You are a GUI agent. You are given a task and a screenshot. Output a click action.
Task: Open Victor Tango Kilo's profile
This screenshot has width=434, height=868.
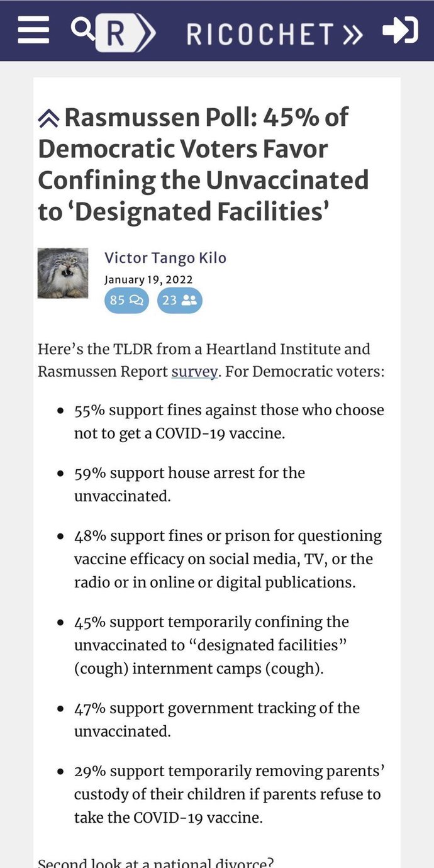[165, 258]
